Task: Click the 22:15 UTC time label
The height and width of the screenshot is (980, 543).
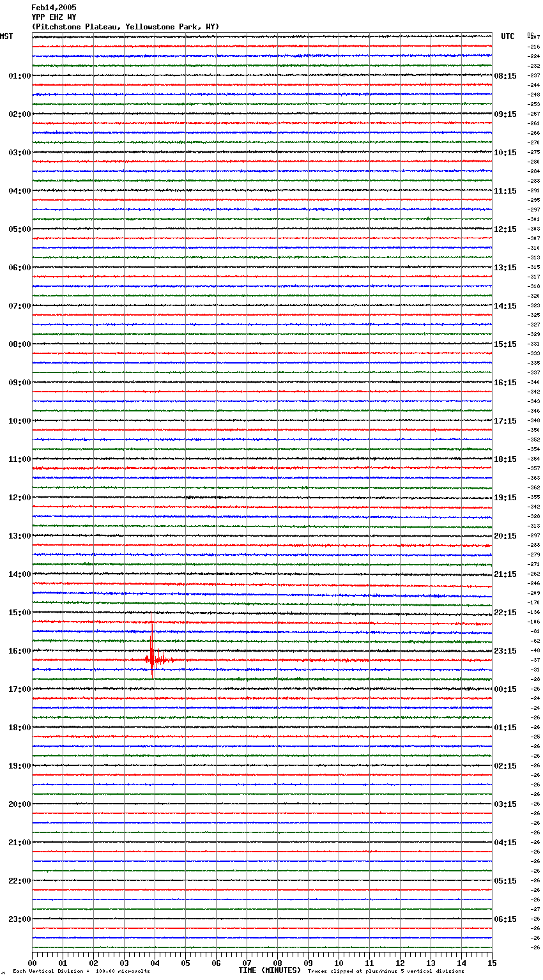Action: point(505,613)
